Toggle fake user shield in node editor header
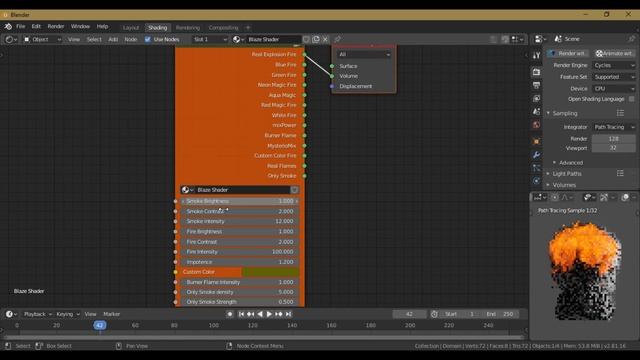Image resolution: width=640 pixels, height=360 pixels. coord(307,40)
